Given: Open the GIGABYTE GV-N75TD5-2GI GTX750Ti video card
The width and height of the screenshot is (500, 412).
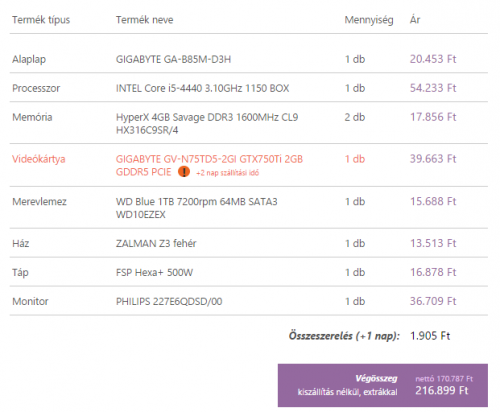Looking at the screenshot, I should [x=209, y=165].
